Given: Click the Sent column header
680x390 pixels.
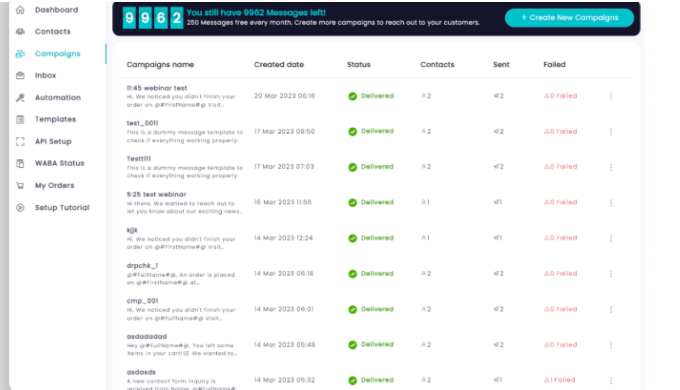Looking at the screenshot, I should [x=501, y=65].
